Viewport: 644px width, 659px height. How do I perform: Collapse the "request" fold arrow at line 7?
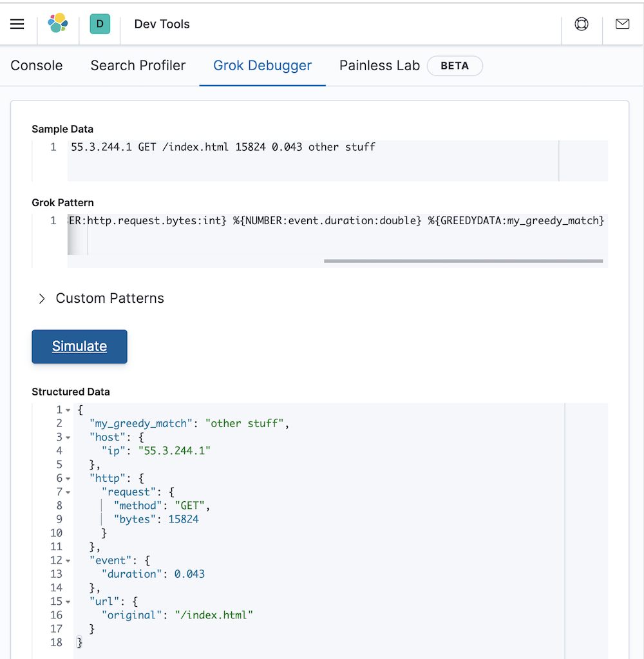coord(68,492)
